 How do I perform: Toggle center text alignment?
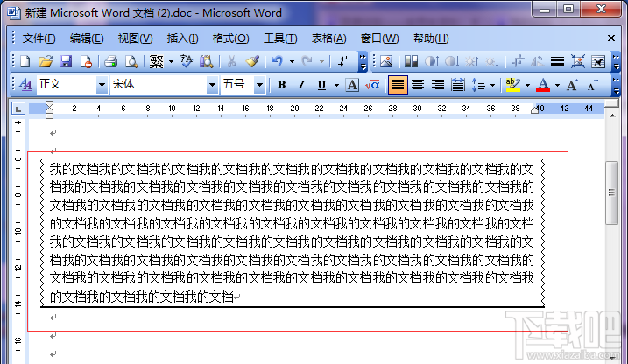(x=418, y=85)
